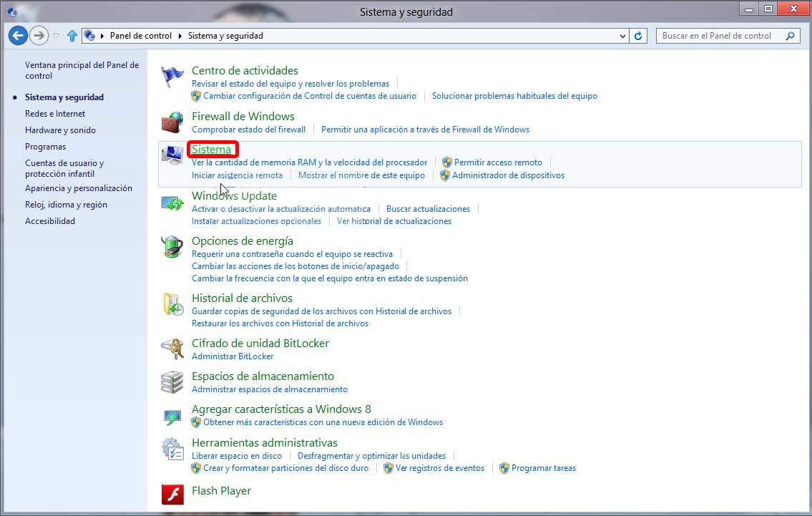The width and height of the screenshot is (812, 516).
Task: Click shield icon beside Cambiar configuración de Control de cuentas
Action: (196, 96)
